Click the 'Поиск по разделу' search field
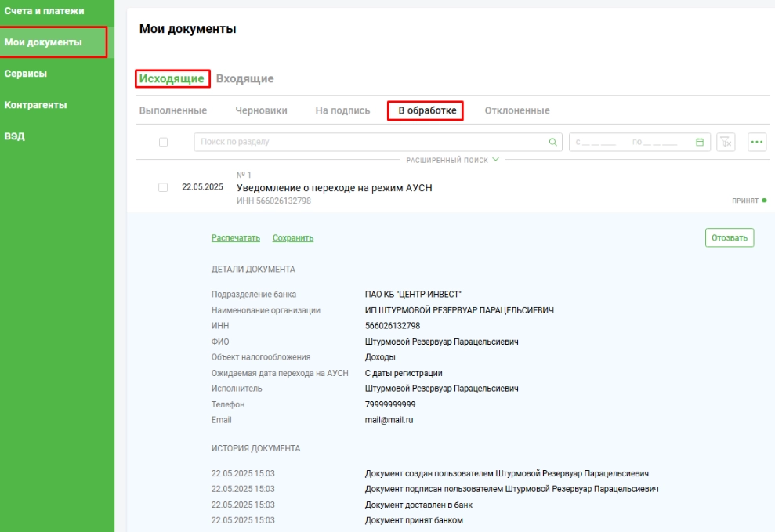Viewport: 775px width, 532px height. pos(368,143)
